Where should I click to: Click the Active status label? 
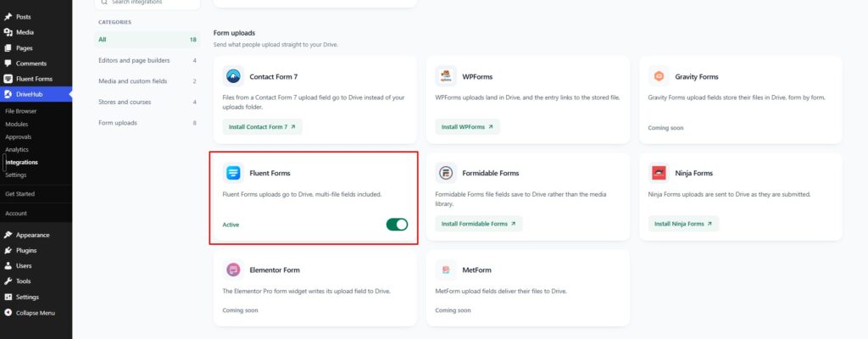[x=231, y=225]
